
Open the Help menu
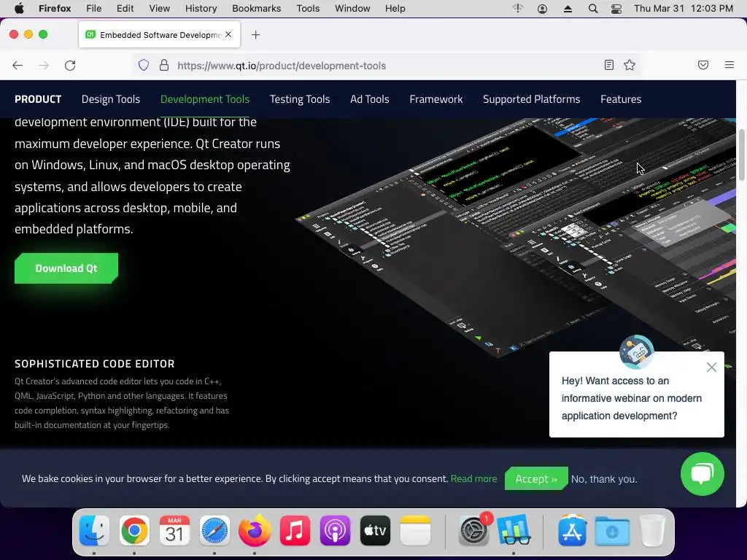coord(395,9)
